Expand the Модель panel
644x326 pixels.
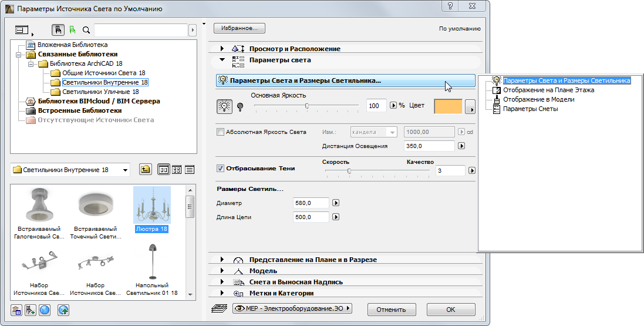tap(222, 271)
